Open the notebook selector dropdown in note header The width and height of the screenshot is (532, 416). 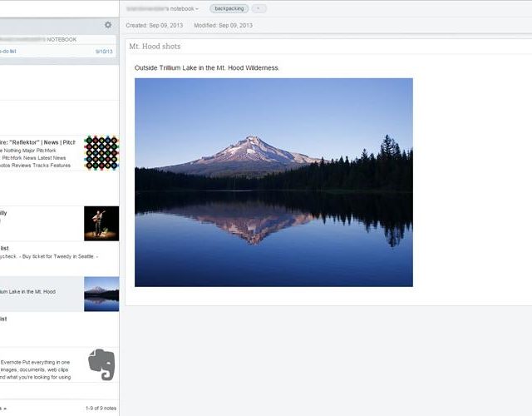click(163, 9)
